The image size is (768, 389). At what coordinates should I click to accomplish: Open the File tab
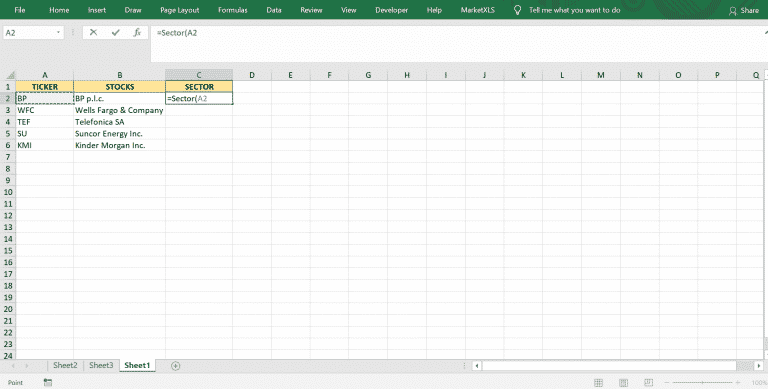tap(20, 10)
